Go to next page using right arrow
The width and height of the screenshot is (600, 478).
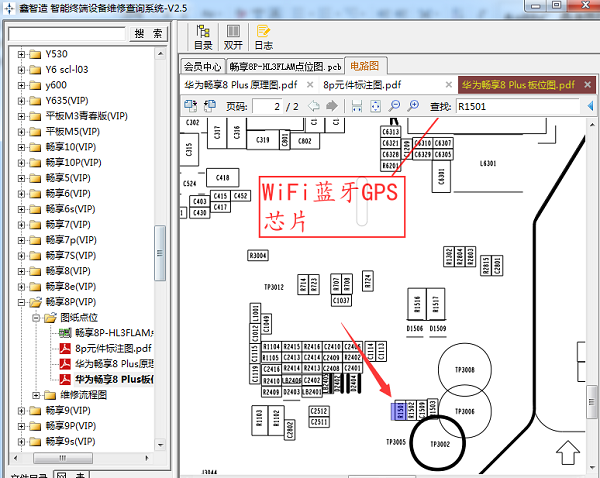pos(332,106)
